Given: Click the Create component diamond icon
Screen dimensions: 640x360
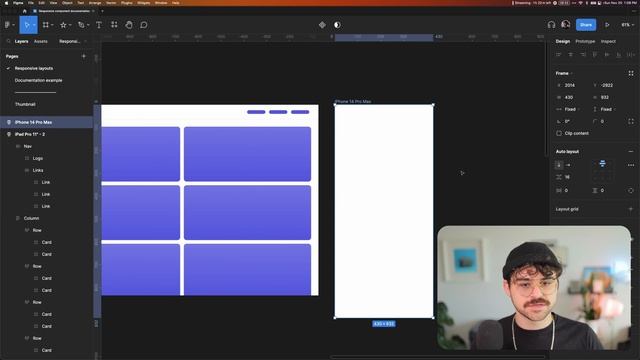Looking at the screenshot, I should coord(322,25).
